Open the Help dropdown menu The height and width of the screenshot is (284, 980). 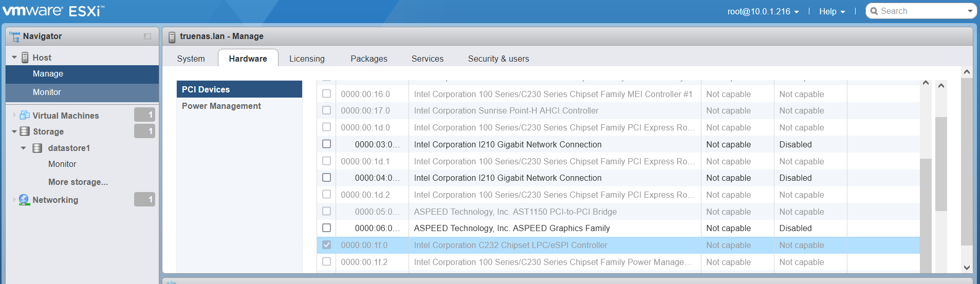click(832, 11)
